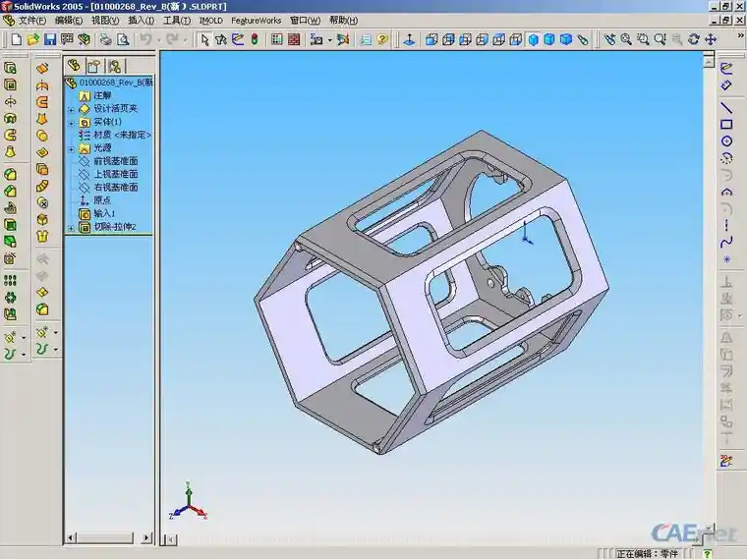Click the Zoom to Area magnifier icon
747x560 pixels.
[x=643, y=39]
